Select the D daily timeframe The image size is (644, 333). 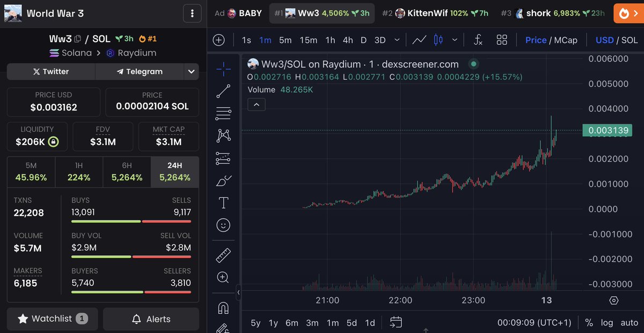[x=363, y=40]
